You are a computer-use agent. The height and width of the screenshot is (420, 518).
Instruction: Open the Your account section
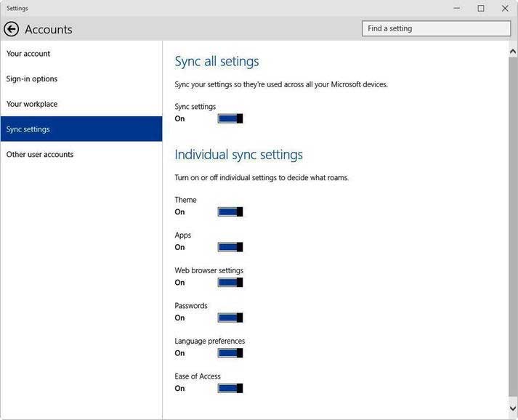28,54
